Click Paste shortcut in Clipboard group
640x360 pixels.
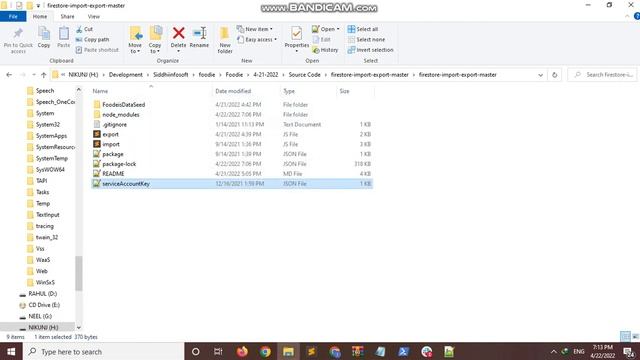click(x=97, y=50)
